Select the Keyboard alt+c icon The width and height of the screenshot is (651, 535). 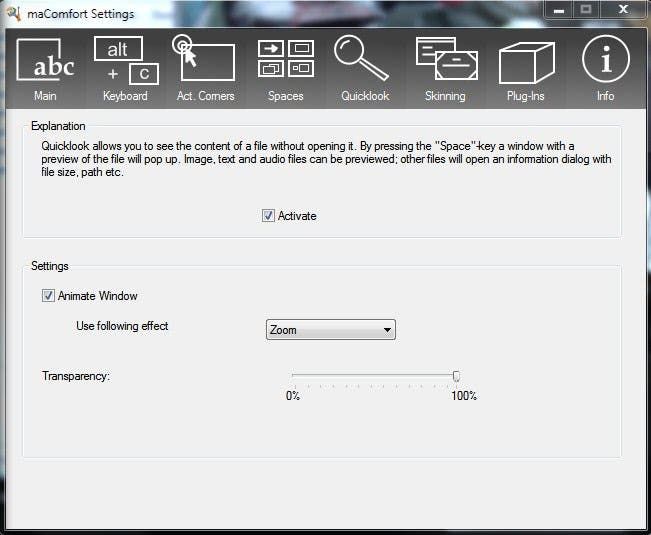coord(126,60)
